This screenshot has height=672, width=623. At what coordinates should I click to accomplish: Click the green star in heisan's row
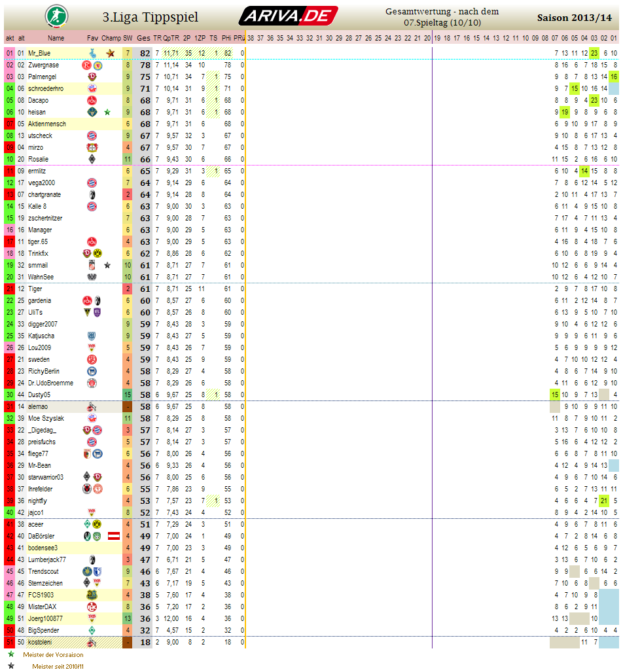pyautogui.click(x=107, y=112)
